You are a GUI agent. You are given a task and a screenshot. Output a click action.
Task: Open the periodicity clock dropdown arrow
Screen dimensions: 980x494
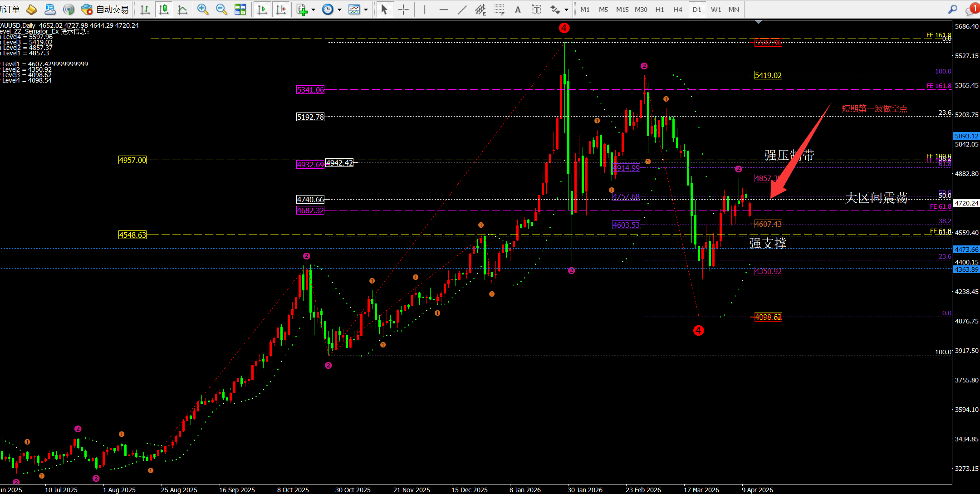(x=339, y=10)
